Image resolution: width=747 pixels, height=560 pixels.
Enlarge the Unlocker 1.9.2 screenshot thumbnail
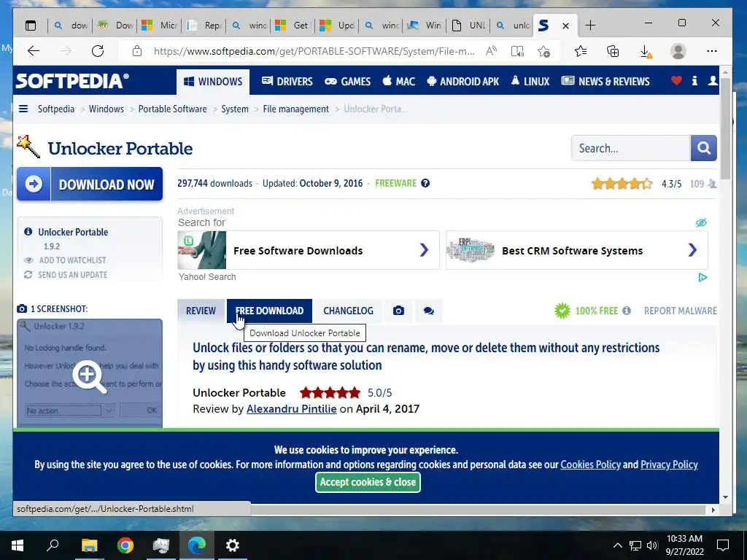[x=90, y=374]
